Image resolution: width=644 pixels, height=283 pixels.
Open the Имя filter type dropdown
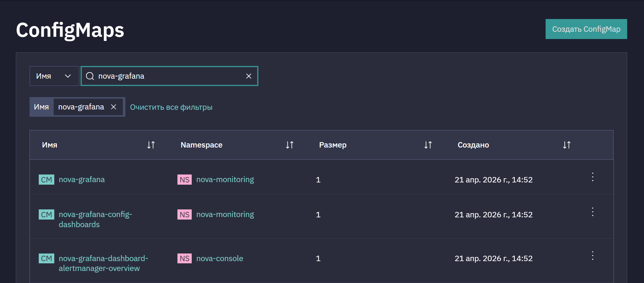(54, 76)
